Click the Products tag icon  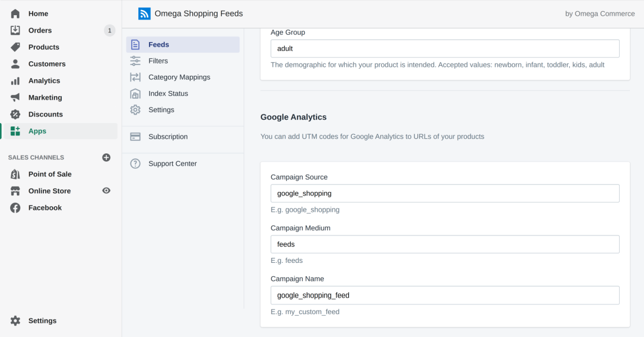[x=15, y=47]
